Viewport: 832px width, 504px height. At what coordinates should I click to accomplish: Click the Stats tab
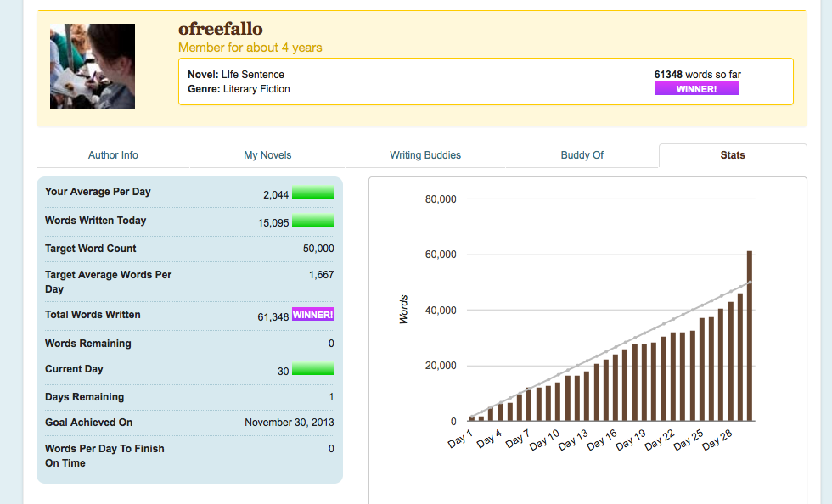tap(732, 155)
